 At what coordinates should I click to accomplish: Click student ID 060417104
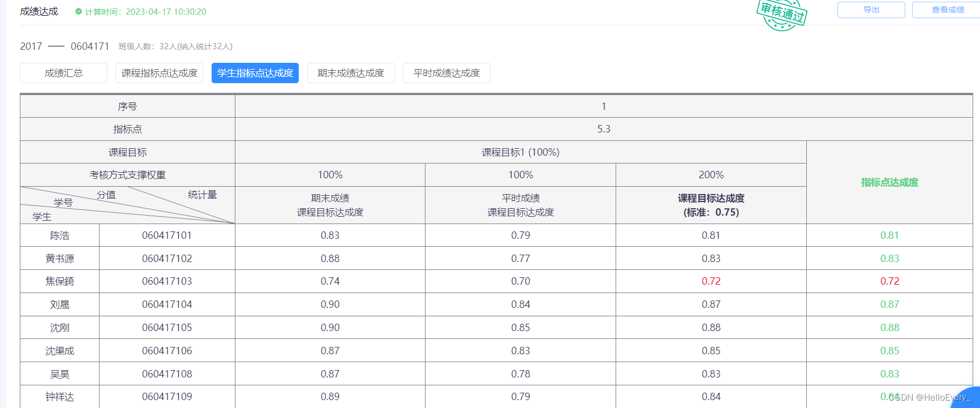point(167,304)
